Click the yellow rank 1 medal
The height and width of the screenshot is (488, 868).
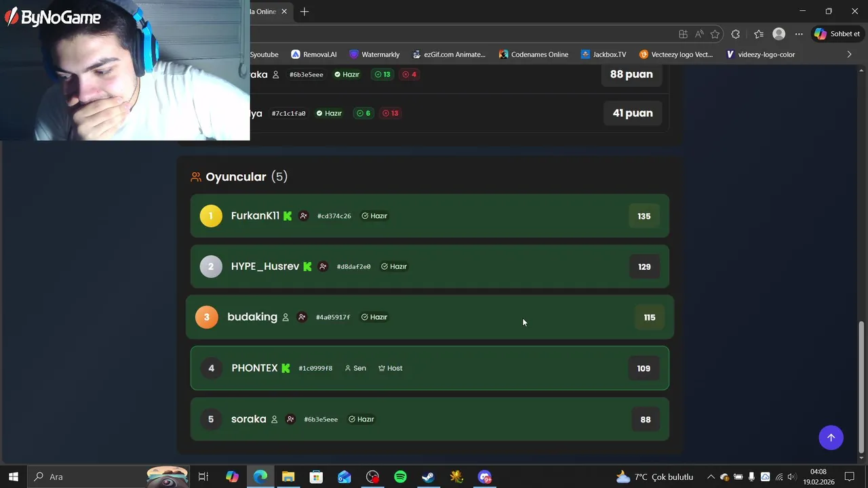[x=211, y=216]
